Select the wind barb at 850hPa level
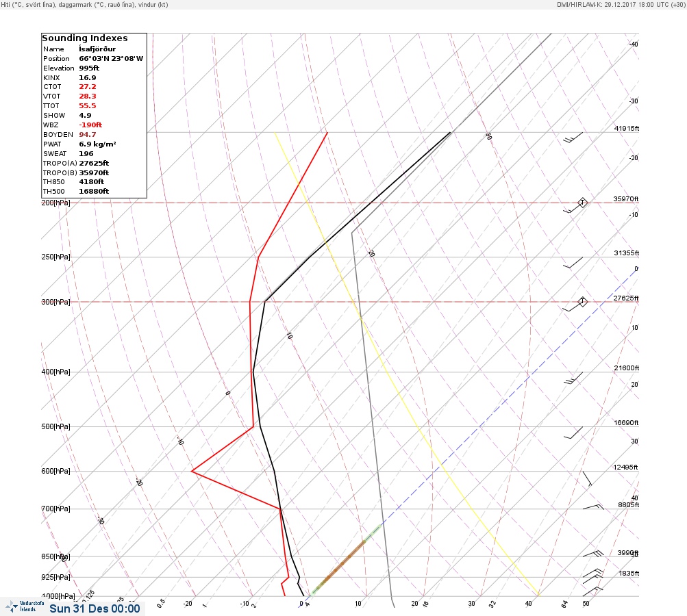Screen dimensions: 687x616 tap(593, 554)
